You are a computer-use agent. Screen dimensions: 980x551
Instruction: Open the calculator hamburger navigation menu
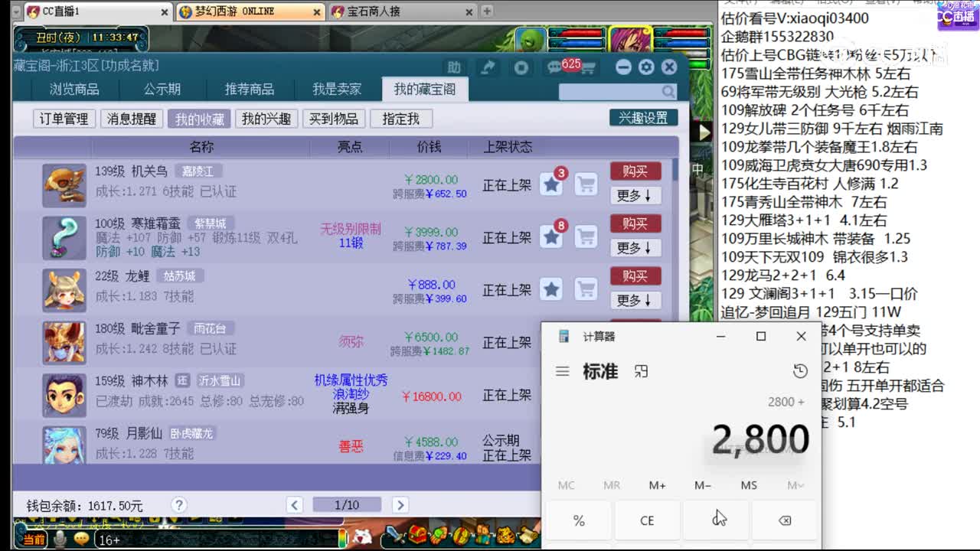coord(563,370)
